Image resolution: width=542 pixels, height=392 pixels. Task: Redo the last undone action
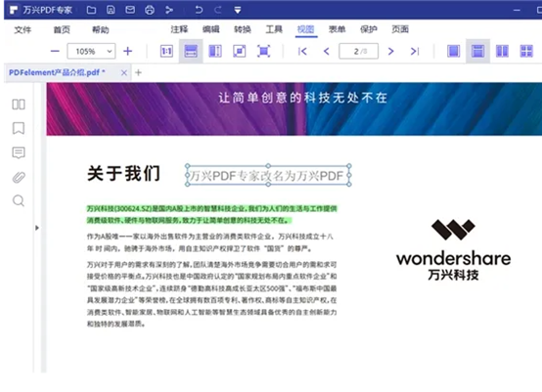point(218,10)
